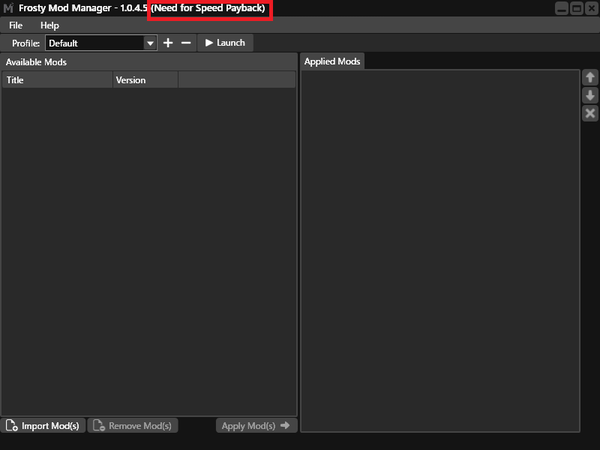Minimize the Frosty Mod Manager window

coord(561,8)
